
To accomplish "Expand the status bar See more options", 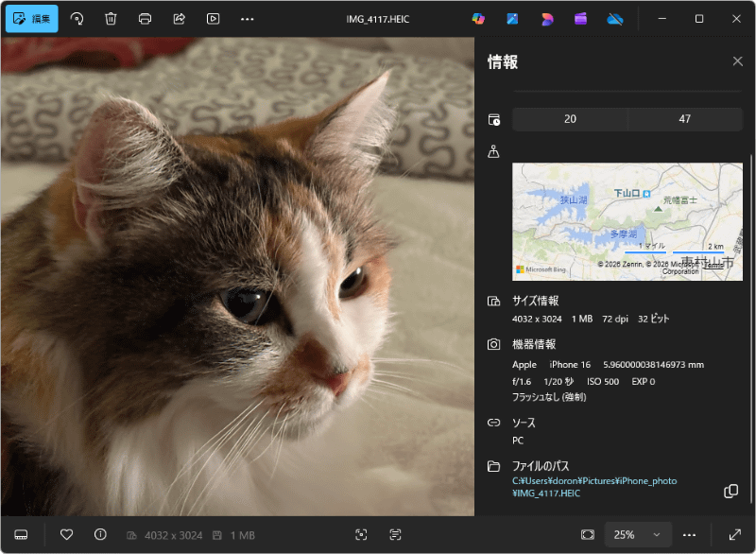I will pyautogui.click(x=689, y=534).
